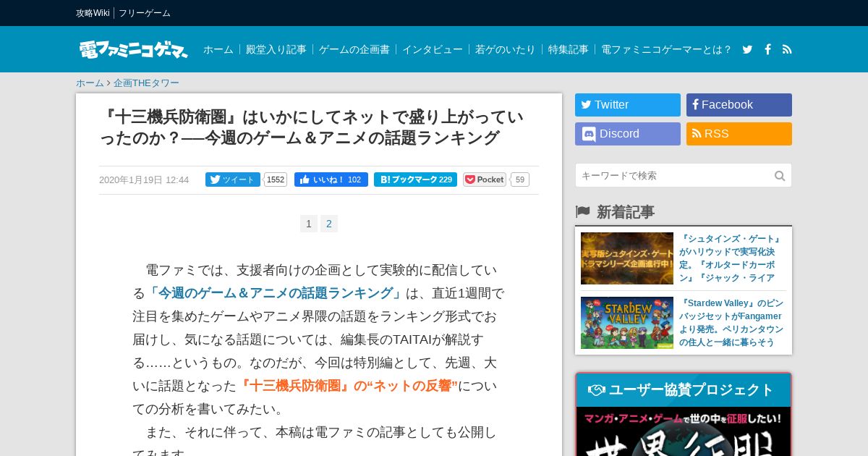Click the ユーザー協賛プロジェクト banner header
Screen dimensions: 868x456
click(684, 390)
